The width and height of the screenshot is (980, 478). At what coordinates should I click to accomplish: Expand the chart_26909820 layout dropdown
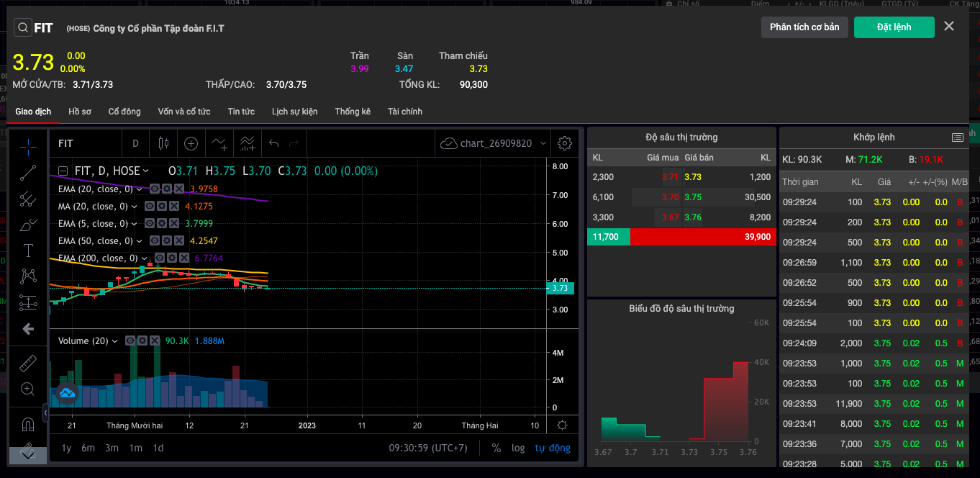coord(543,143)
